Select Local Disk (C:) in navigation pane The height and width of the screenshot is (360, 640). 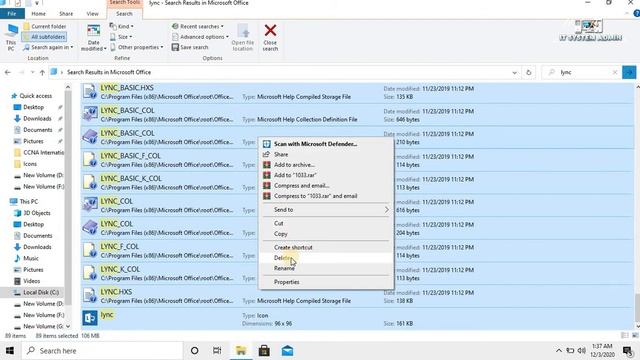click(x=41, y=293)
